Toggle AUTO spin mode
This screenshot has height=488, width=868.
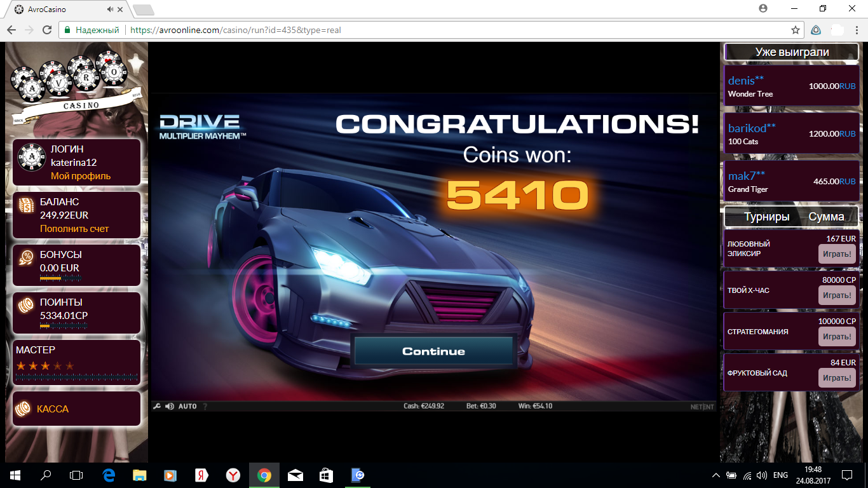tap(187, 406)
